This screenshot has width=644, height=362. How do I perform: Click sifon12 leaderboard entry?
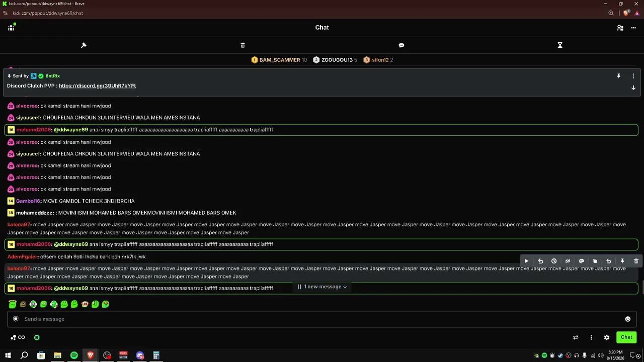(378, 60)
